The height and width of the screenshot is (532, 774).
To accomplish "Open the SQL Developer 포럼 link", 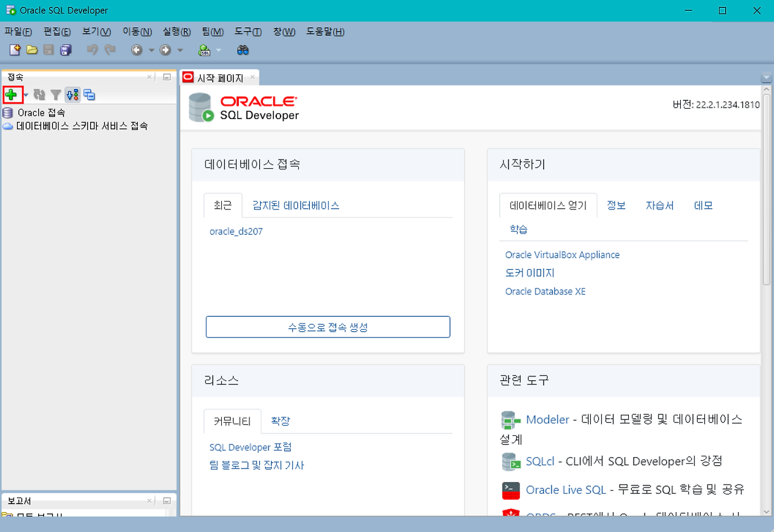I will tap(250, 447).
